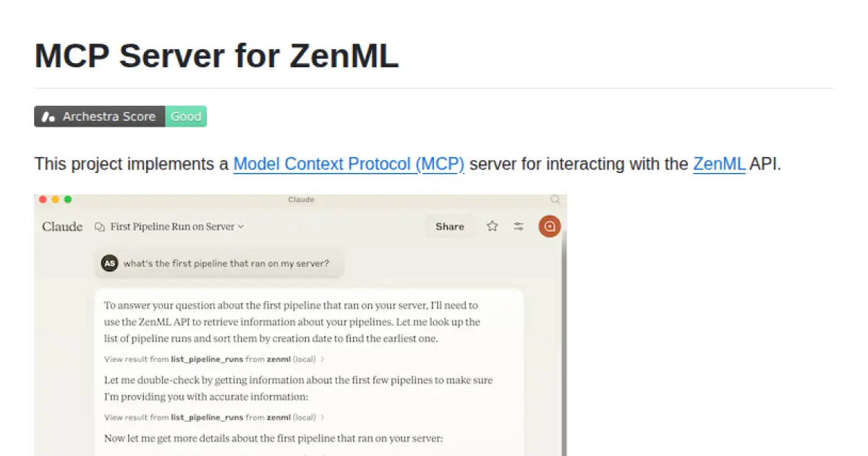Star the current conversation
Screen dimensions: 868x456
tap(492, 226)
